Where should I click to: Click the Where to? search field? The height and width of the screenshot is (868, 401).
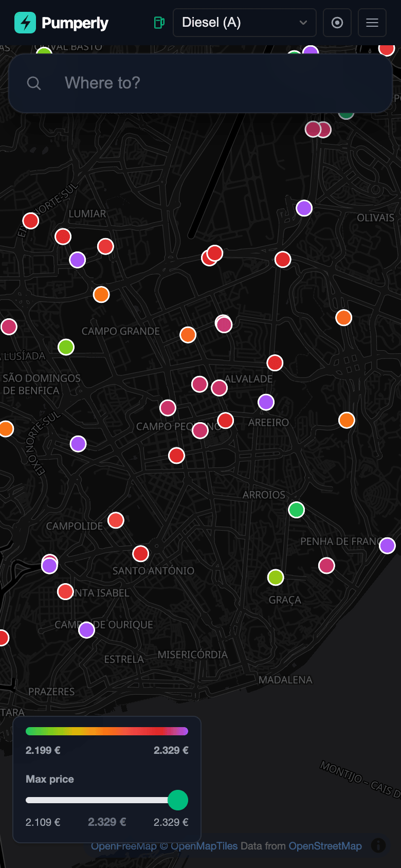[x=200, y=83]
